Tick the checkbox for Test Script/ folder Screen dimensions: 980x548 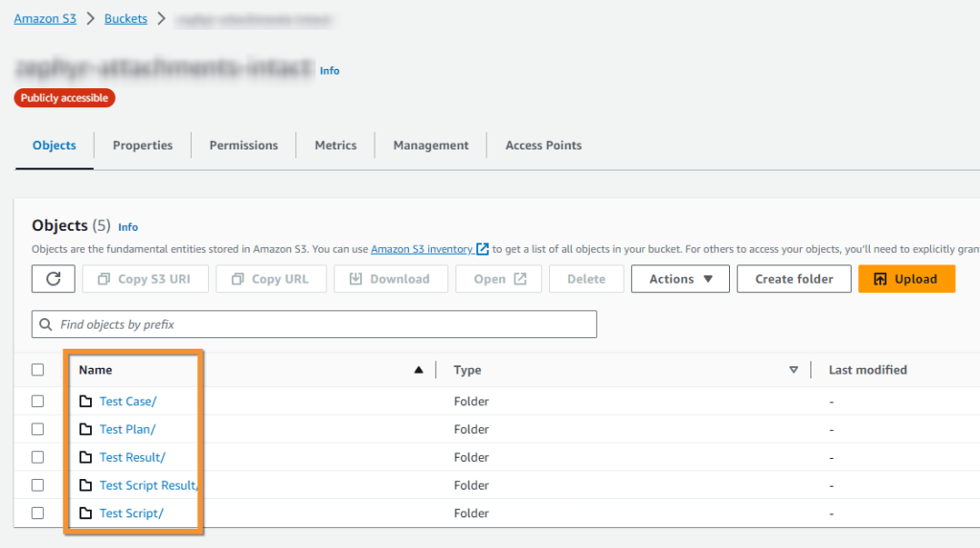(37, 514)
